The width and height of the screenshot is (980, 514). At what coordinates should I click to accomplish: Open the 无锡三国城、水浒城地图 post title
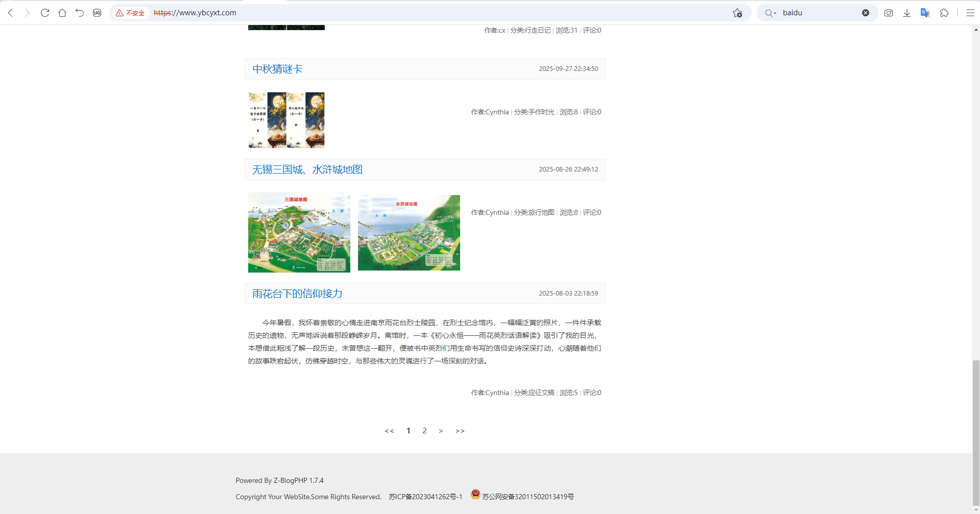coord(307,169)
